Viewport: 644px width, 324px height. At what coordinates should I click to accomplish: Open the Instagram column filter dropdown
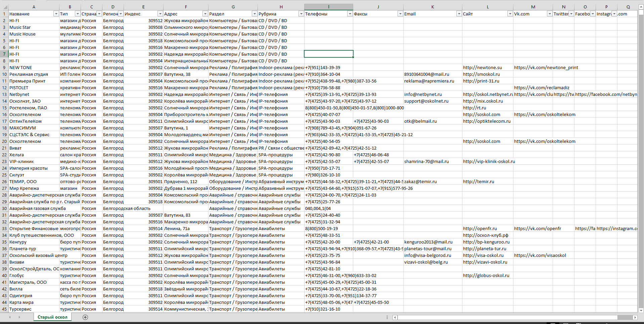pyautogui.click(x=614, y=14)
